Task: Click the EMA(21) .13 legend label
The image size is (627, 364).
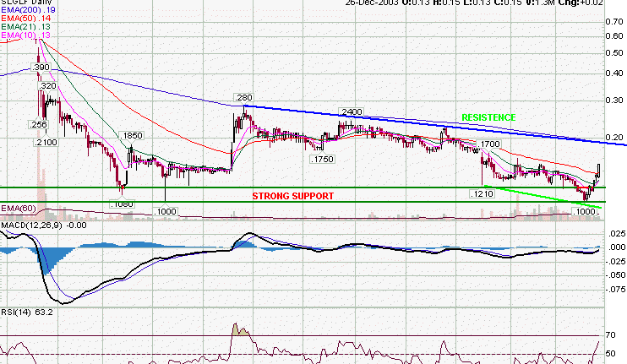Action: pos(26,27)
